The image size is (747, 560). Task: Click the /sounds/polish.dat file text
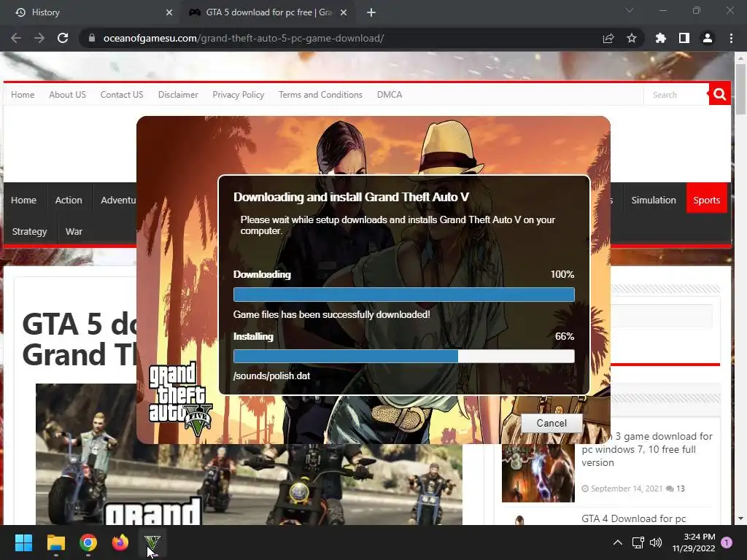click(x=271, y=376)
